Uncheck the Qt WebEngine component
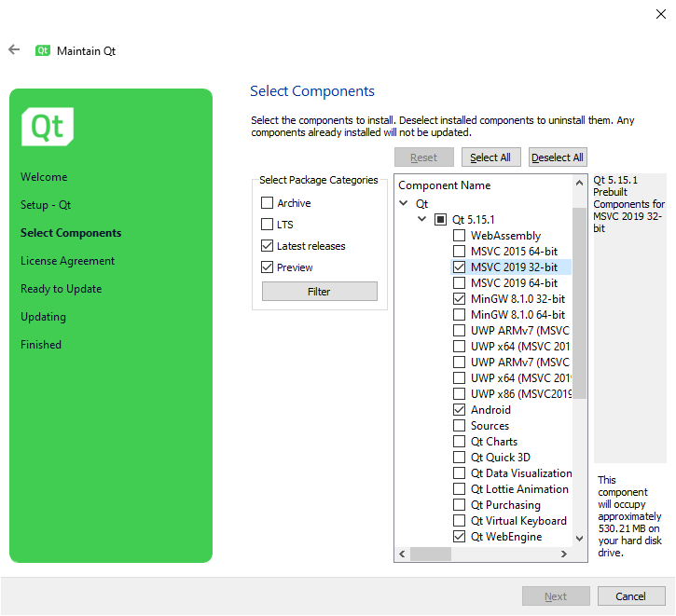676x616 pixels. coord(459,537)
